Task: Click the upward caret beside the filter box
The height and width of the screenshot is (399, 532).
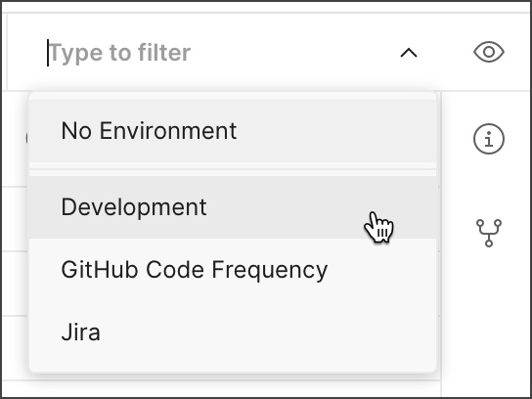Action: tap(409, 53)
